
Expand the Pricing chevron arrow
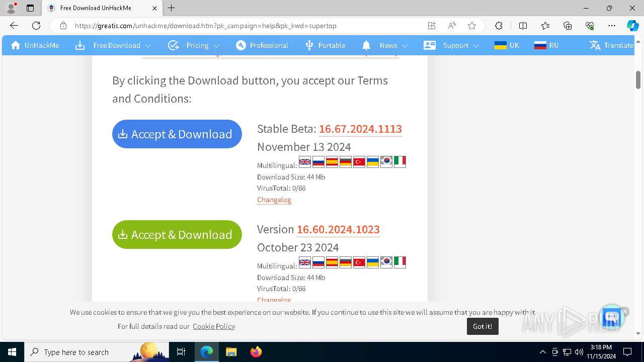(216, 46)
